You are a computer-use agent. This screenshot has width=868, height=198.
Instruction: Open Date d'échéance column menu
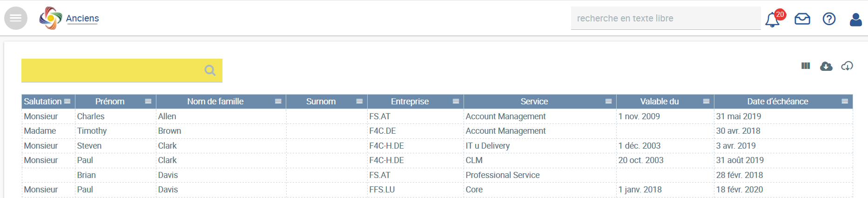[x=845, y=101]
